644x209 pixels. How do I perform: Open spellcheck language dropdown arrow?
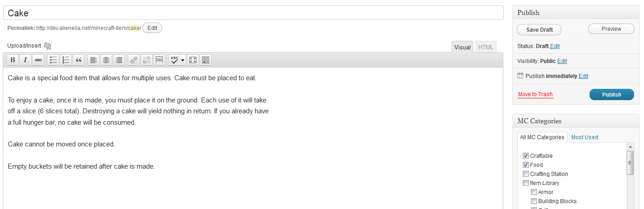point(183,60)
